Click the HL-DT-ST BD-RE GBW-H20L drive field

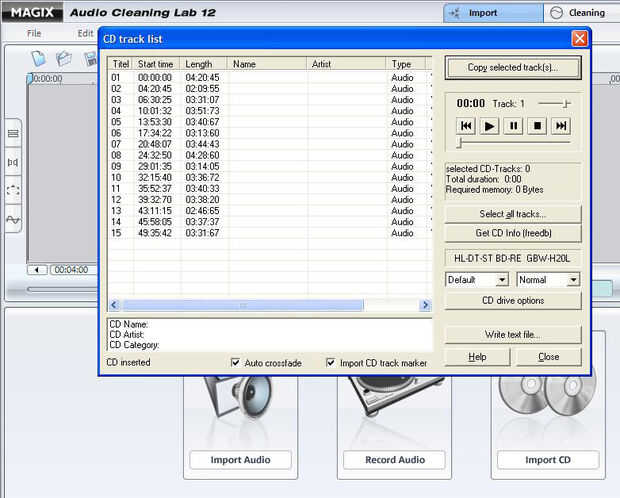pyautogui.click(x=512, y=259)
